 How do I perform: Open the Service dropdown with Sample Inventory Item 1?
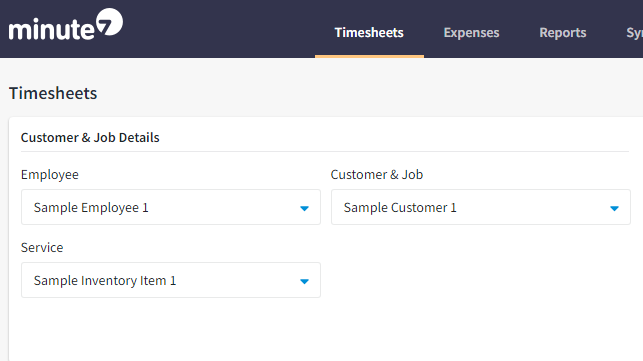coord(171,280)
